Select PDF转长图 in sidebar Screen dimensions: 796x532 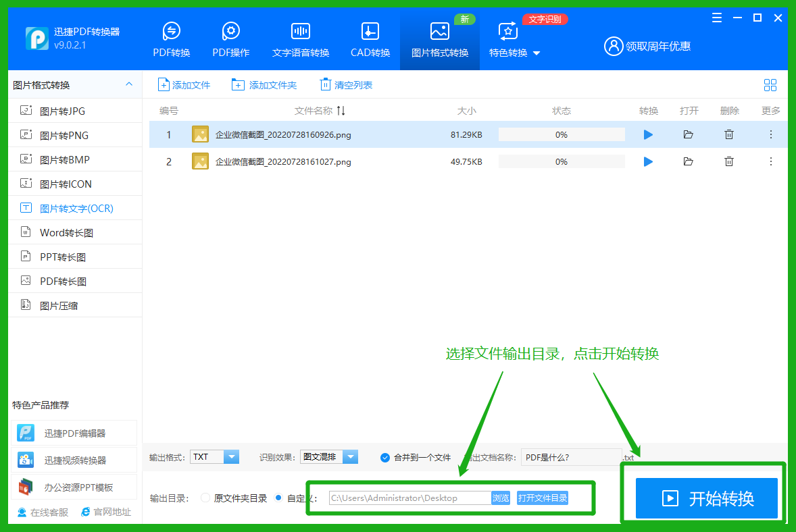click(75, 282)
